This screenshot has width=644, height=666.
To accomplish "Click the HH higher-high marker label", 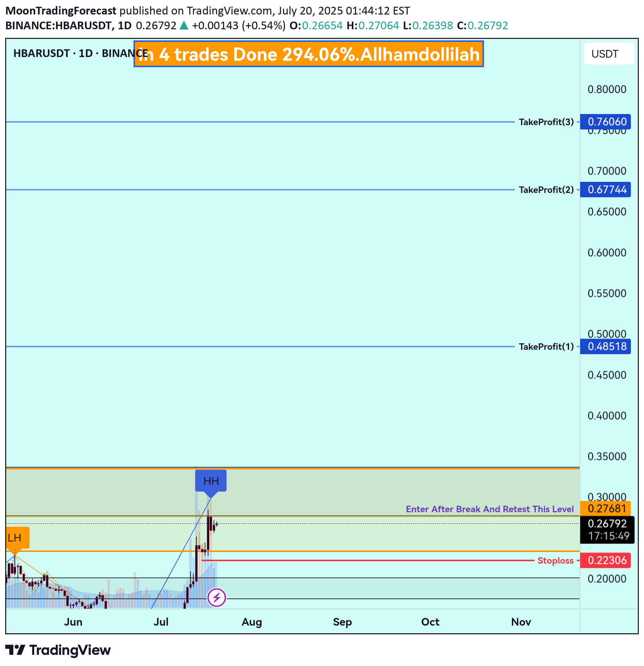I will point(211,481).
